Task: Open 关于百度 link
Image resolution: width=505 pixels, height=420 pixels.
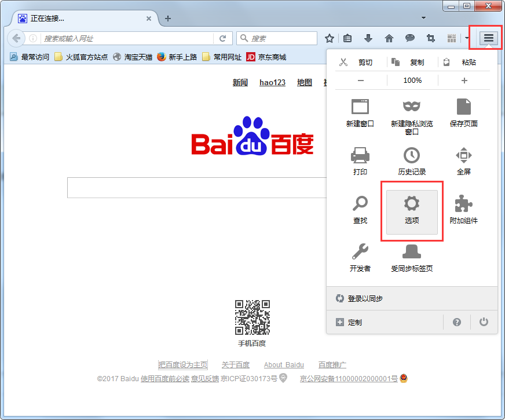Action: coord(236,365)
